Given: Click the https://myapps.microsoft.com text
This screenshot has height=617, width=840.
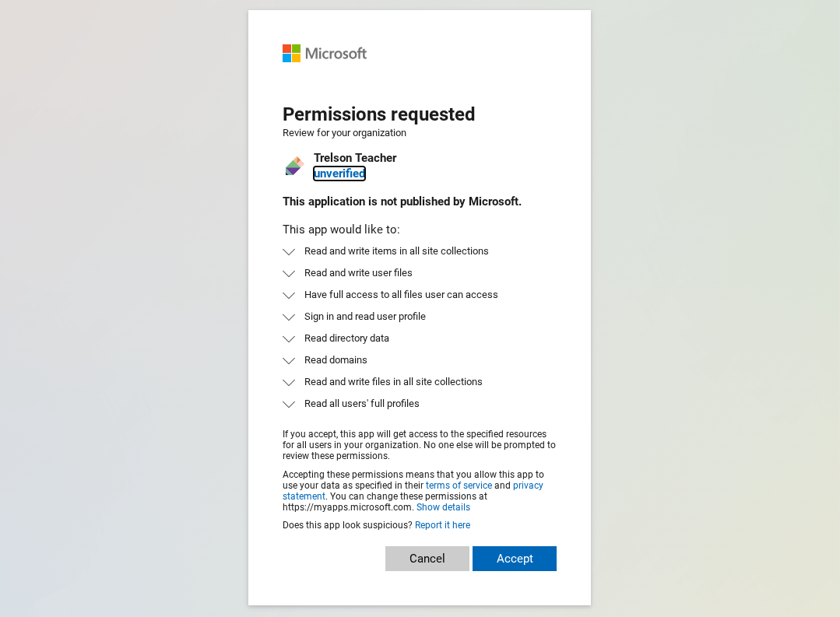Looking at the screenshot, I should (x=346, y=507).
